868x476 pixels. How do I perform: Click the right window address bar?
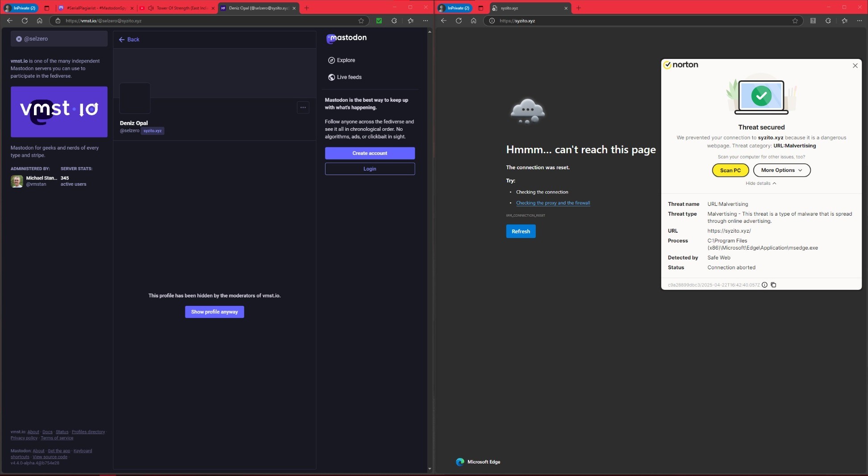[643, 21]
